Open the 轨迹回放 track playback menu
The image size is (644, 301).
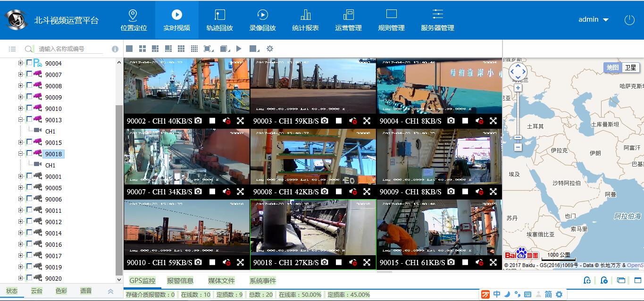tap(219, 20)
